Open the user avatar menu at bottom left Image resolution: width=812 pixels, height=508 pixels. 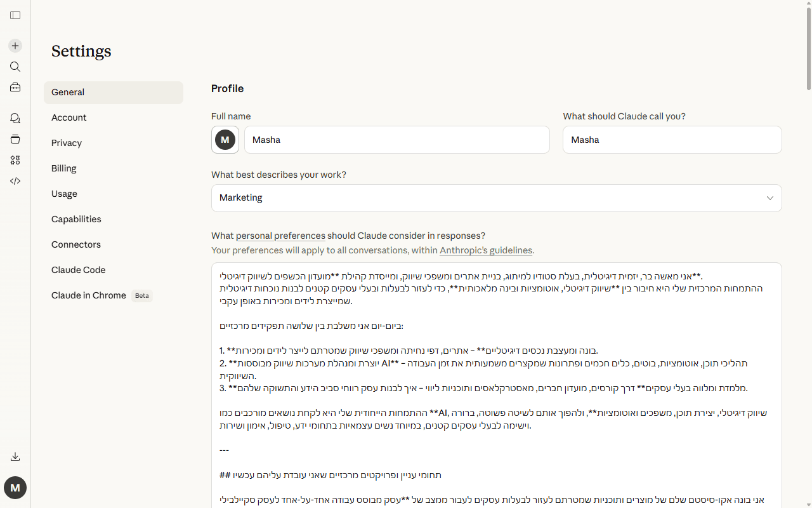(x=15, y=488)
